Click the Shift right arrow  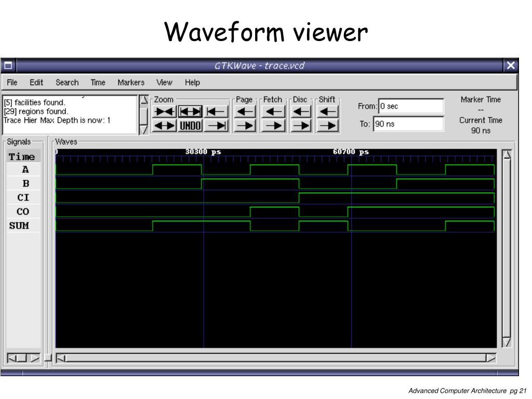pyautogui.click(x=327, y=126)
